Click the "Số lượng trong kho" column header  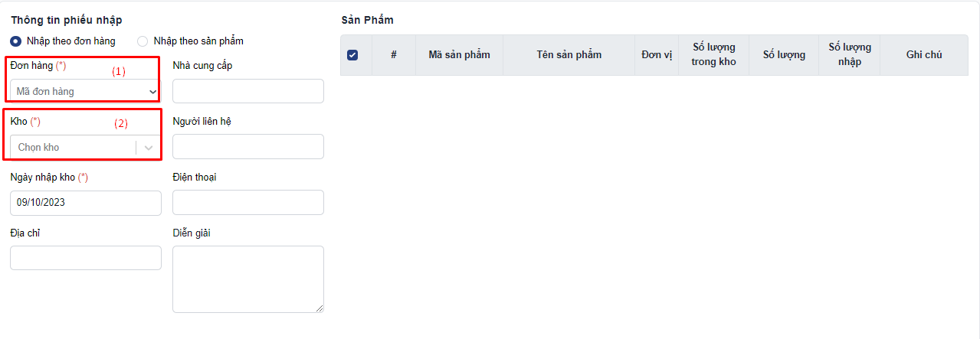click(713, 55)
